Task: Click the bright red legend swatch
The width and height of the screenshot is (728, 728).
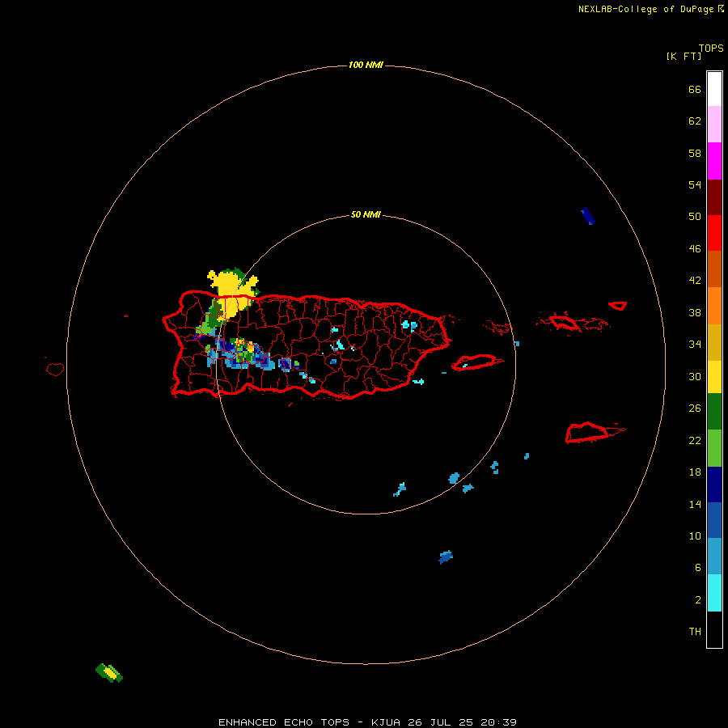Action: pyautogui.click(x=714, y=233)
